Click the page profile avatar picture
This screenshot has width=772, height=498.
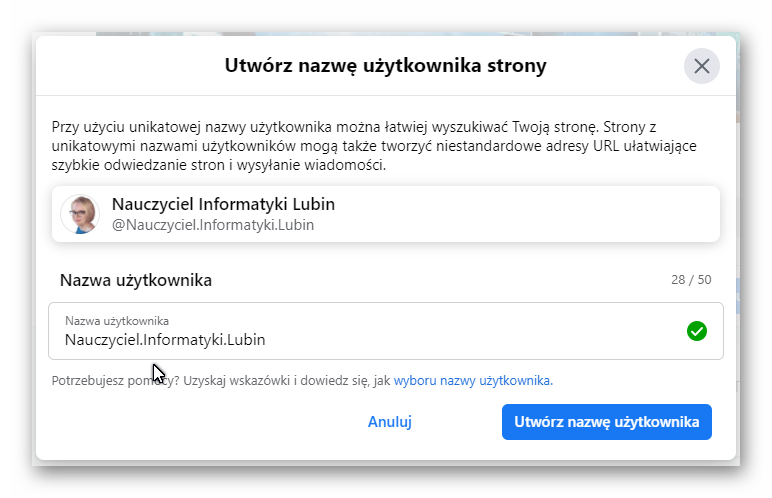tap(80, 214)
